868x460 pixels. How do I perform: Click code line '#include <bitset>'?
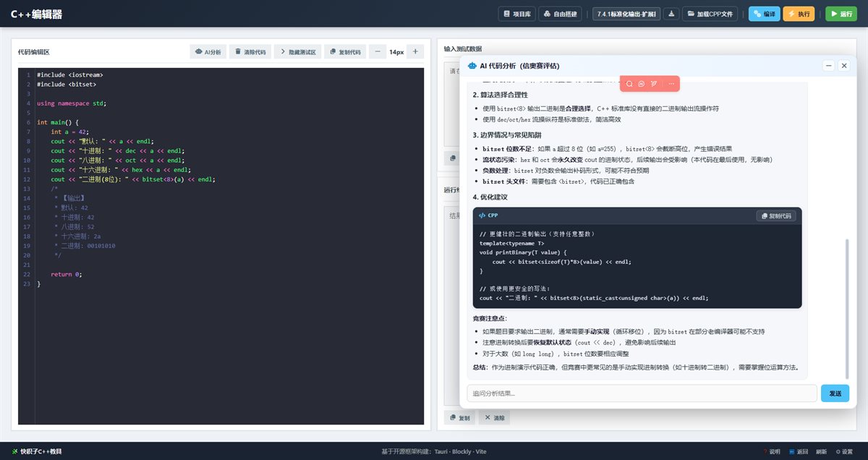(67, 84)
